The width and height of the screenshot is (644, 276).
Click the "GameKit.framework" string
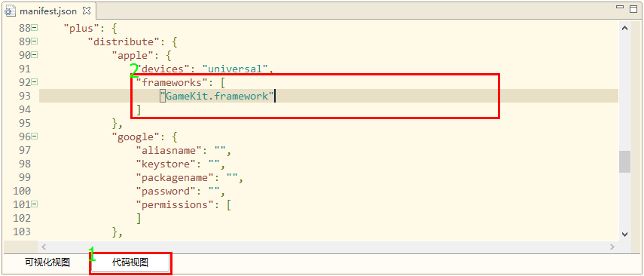(x=217, y=96)
